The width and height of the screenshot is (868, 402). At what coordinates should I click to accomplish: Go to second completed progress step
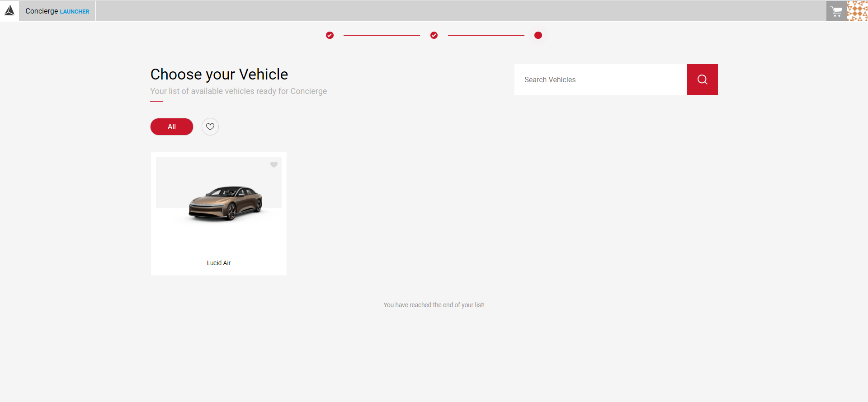coord(434,35)
